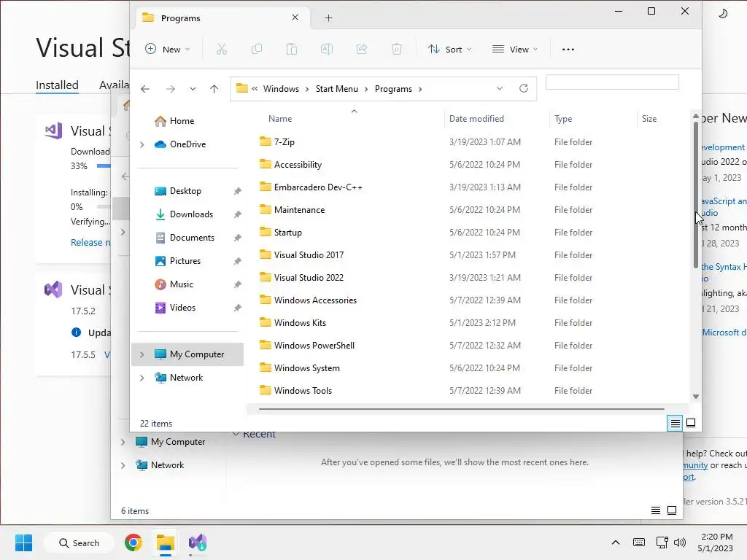
Task: Unpin Documents pin icon in sidebar
Action: coord(237,238)
